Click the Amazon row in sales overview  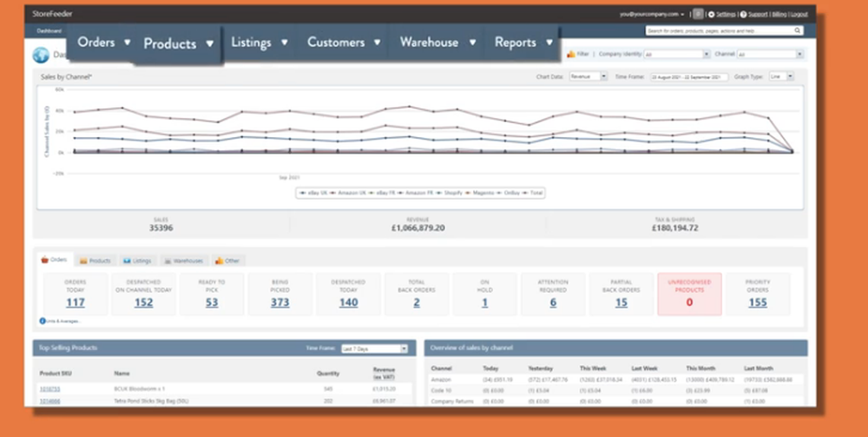(x=615, y=380)
